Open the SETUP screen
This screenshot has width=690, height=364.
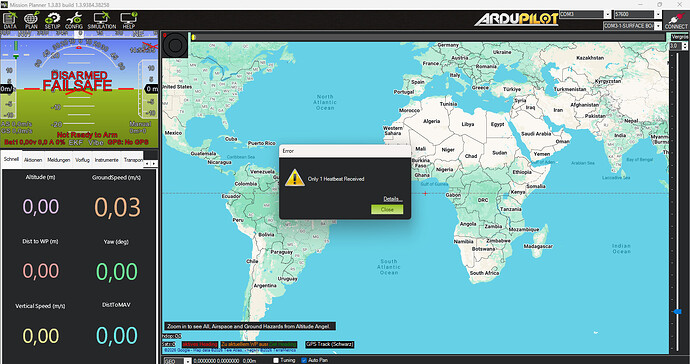52,20
